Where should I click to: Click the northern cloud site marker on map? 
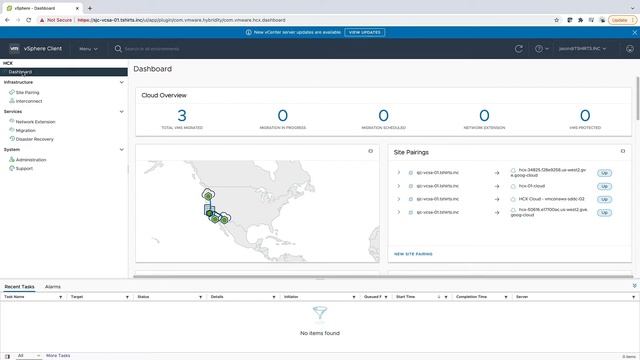coord(208,195)
